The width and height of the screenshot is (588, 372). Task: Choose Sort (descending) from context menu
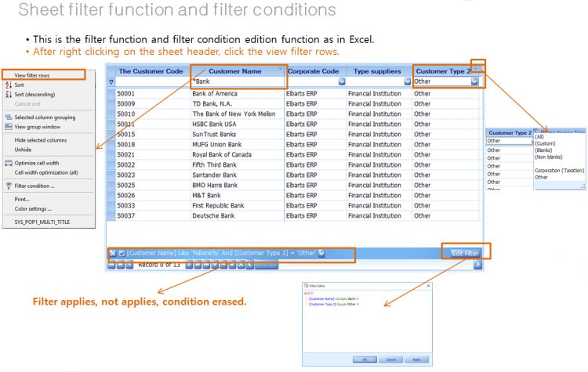[34, 95]
